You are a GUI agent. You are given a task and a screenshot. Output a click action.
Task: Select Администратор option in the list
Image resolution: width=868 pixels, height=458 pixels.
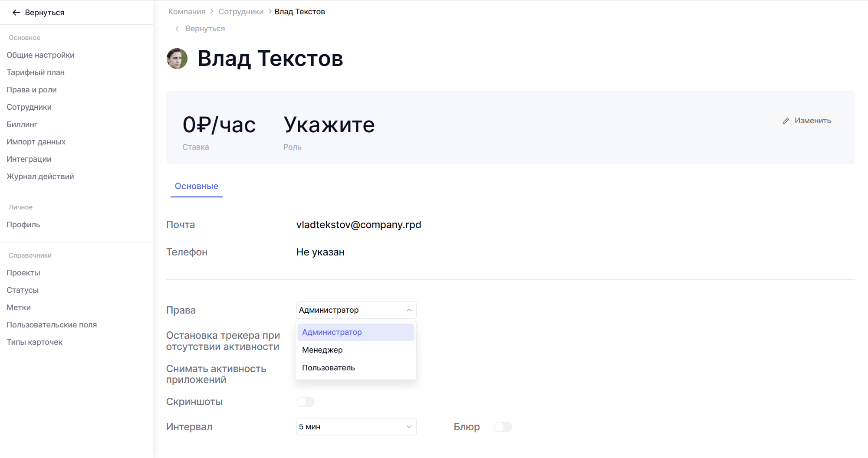coord(332,332)
